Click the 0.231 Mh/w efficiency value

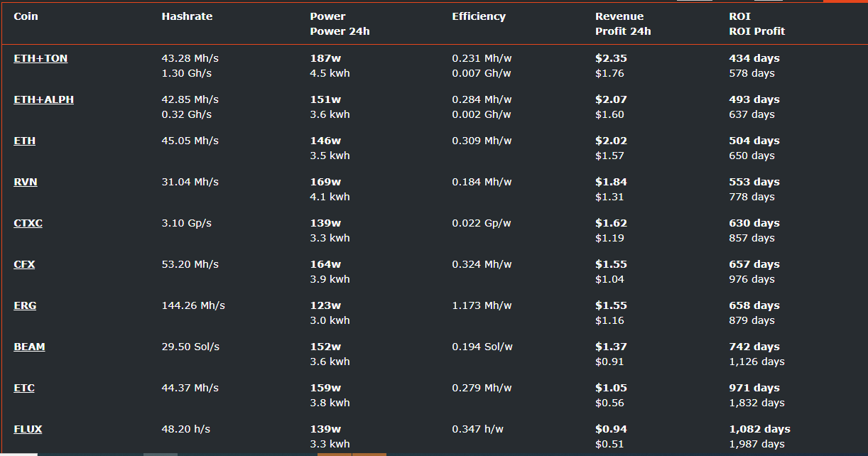(x=482, y=58)
